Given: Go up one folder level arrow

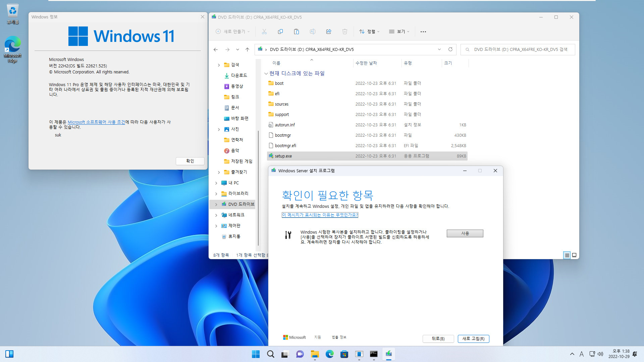Looking at the screenshot, I should tap(247, 50).
